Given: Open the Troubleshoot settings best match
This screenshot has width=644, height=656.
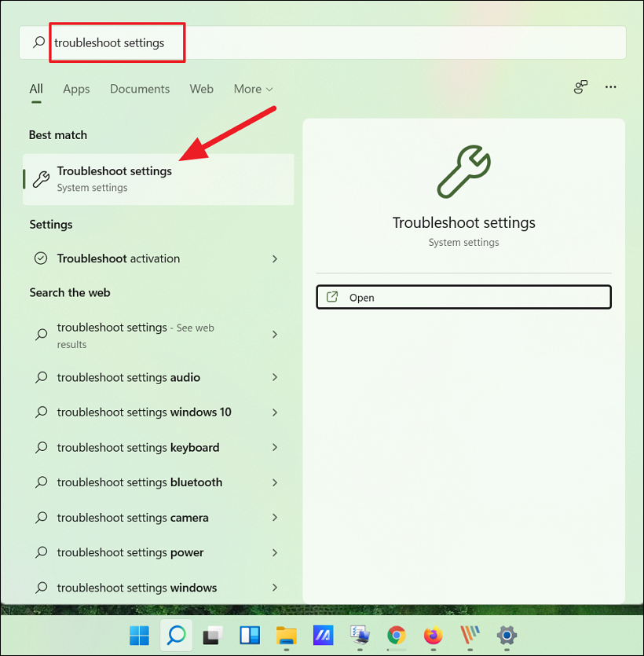Looking at the screenshot, I should (159, 179).
